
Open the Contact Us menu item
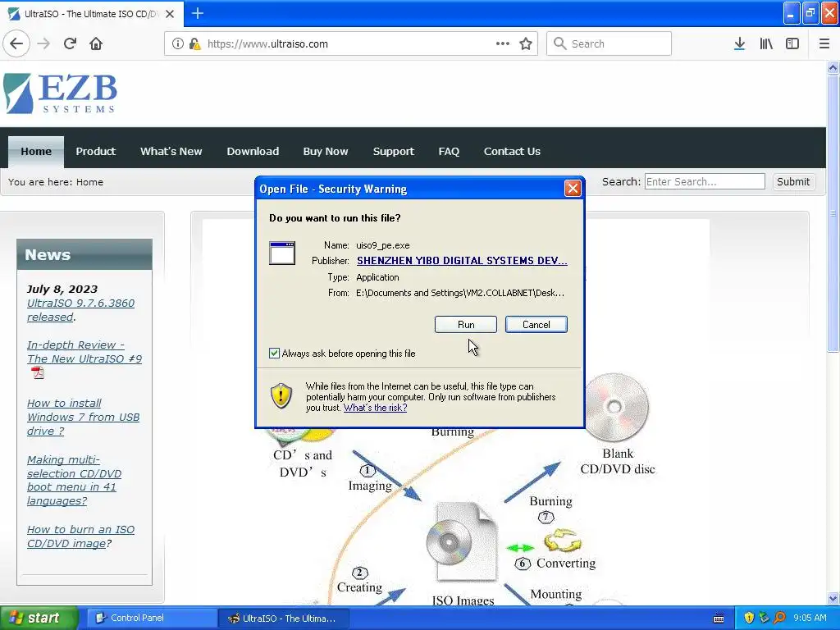[512, 152]
